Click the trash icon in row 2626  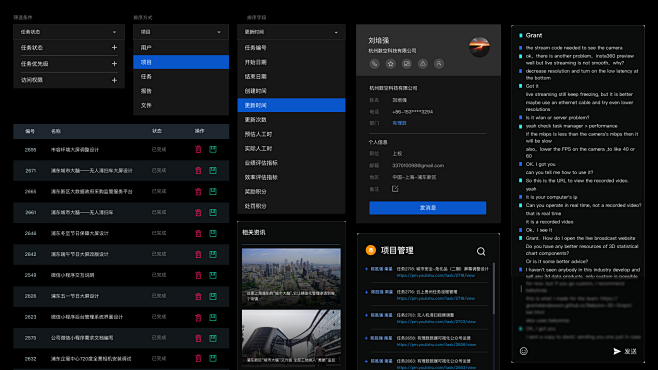pos(198,296)
